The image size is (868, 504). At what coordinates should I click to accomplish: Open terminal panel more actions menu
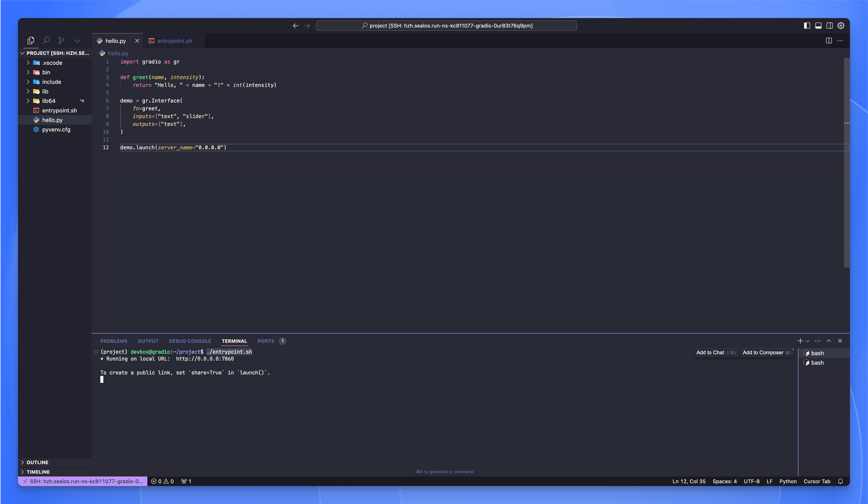pyautogui.click(x=817, y=341)
